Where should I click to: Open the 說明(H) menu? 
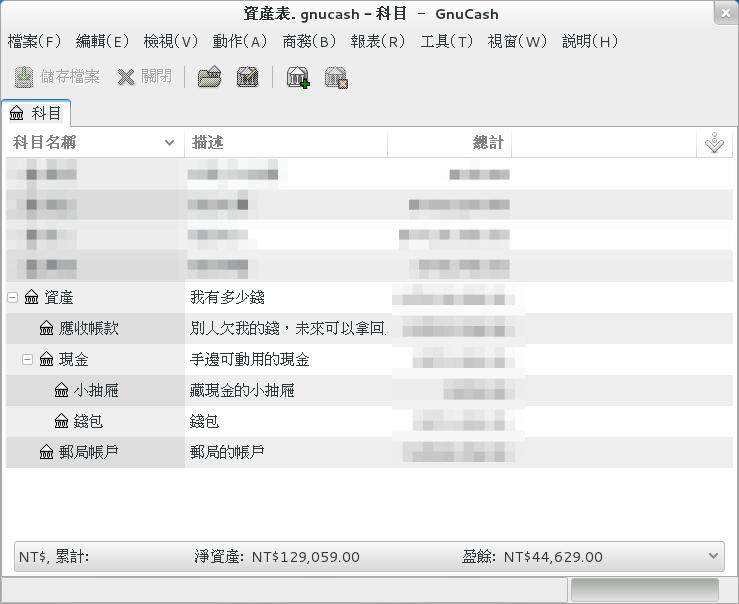coord(590,41)
